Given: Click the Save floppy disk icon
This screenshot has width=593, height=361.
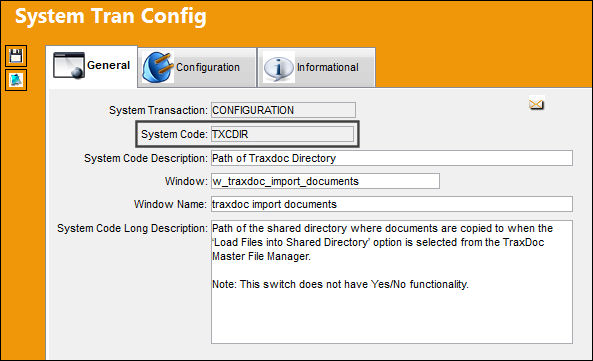Looking at the screenshot, I should [16, 56].
